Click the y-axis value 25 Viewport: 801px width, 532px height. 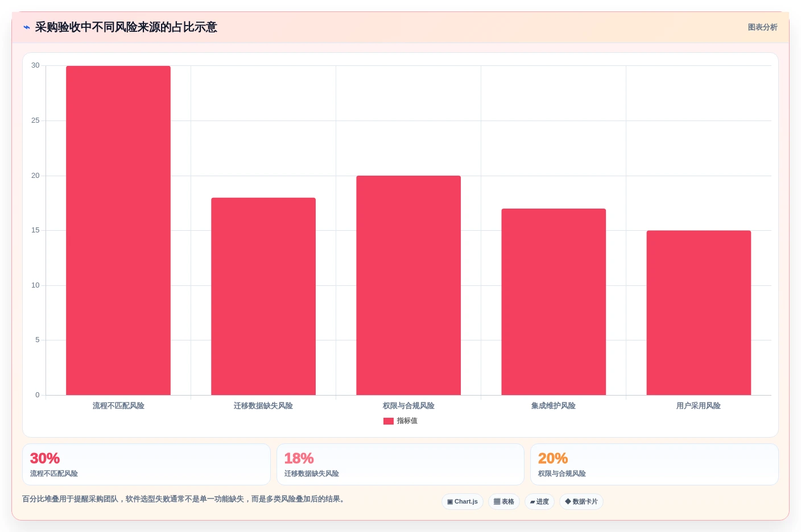[35, 120]
